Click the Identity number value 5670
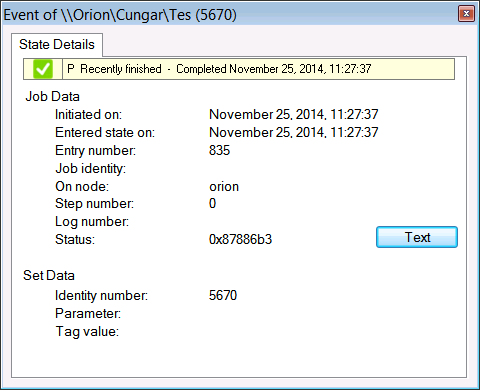 (223, 295)
